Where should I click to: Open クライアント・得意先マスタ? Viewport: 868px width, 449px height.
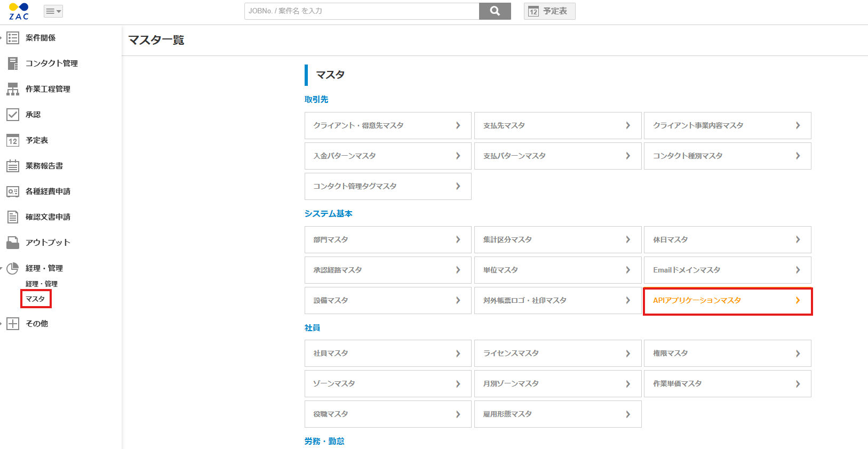388,126
